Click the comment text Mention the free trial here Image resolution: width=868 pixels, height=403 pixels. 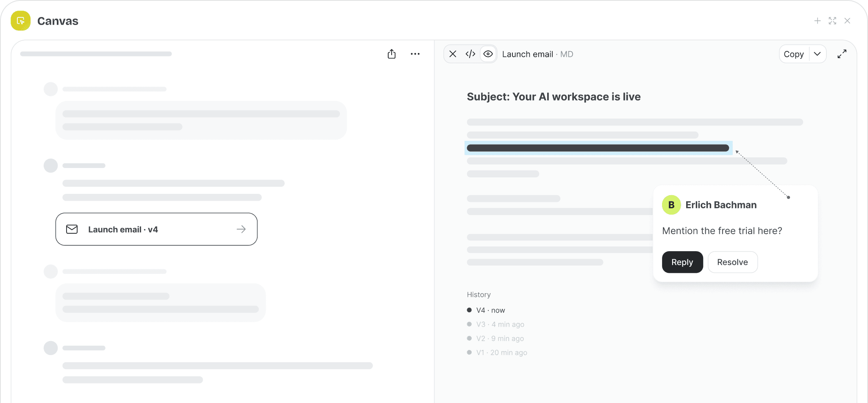722,231
